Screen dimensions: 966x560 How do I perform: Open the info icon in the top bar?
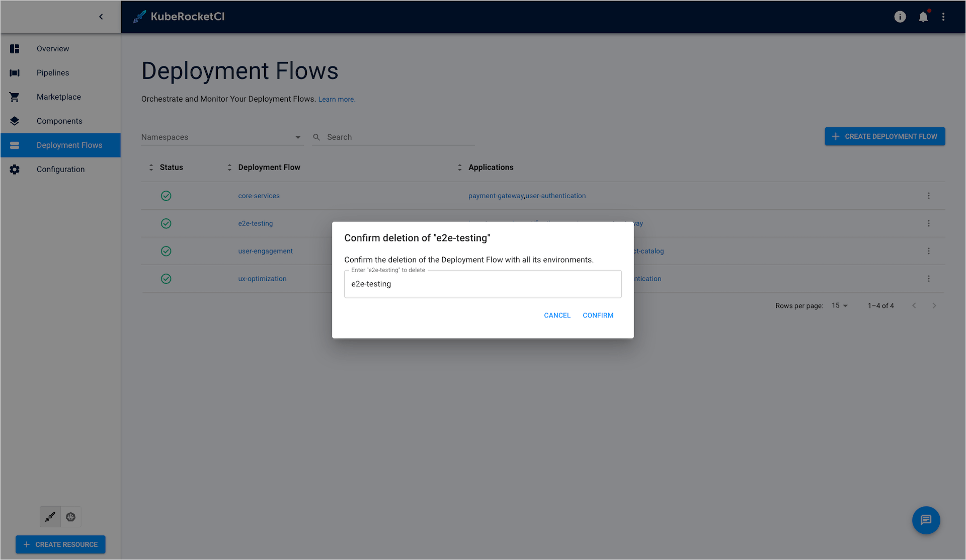[x=900, y=17]
